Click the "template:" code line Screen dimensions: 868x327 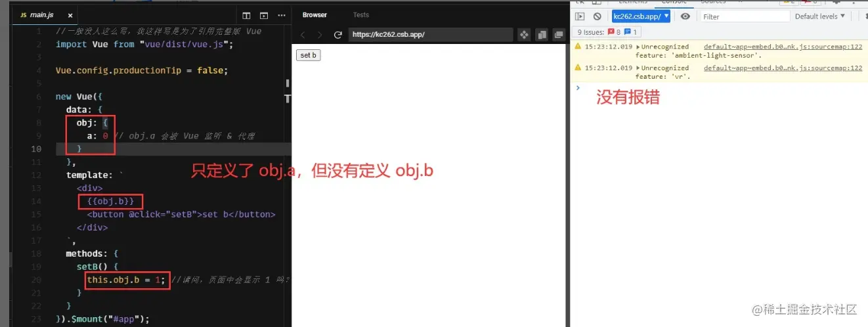pos(95,175)
